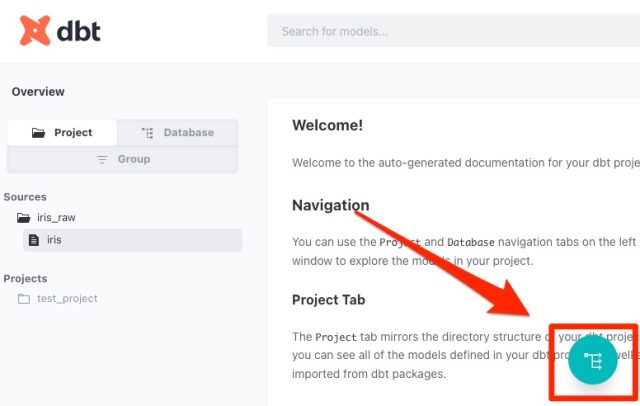640x406 pixels.
Task: Select the iris_raw source name
Action: pyautogui.click(x=56, y=217)
